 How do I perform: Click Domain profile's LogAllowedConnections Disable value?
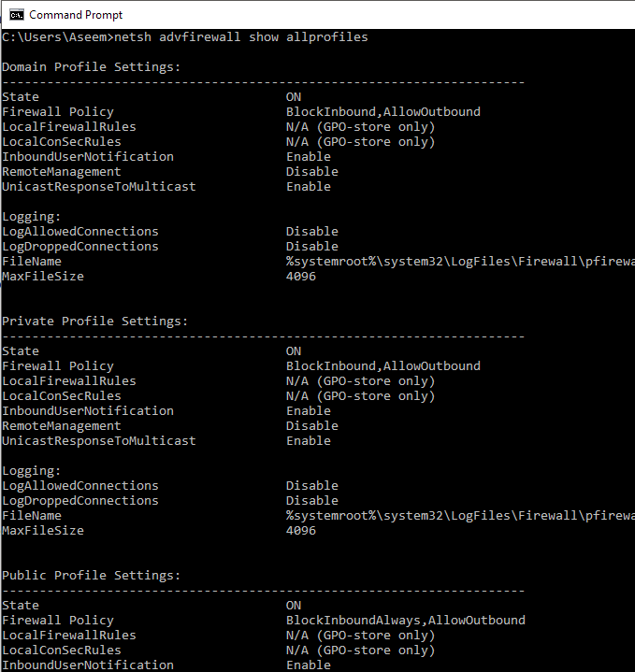click(311, 232)
